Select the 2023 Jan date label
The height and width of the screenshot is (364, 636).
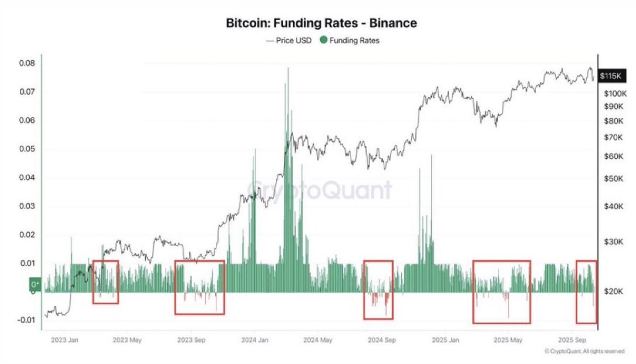(x=65, y=340)
